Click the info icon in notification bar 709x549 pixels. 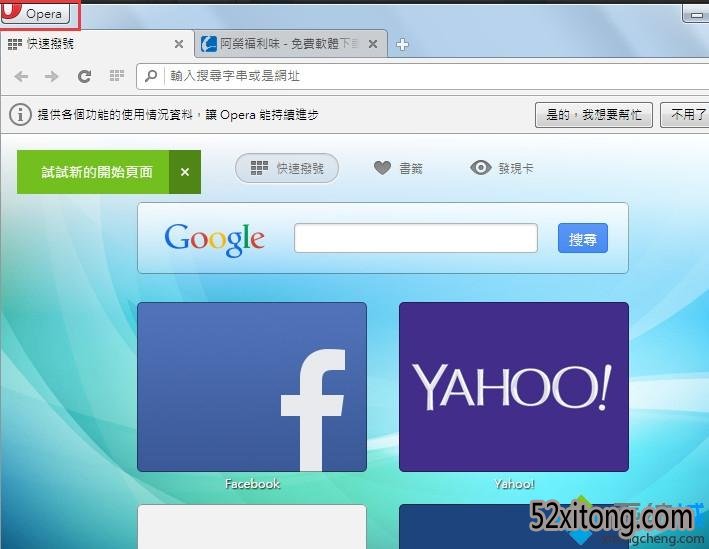coord(20,115)
